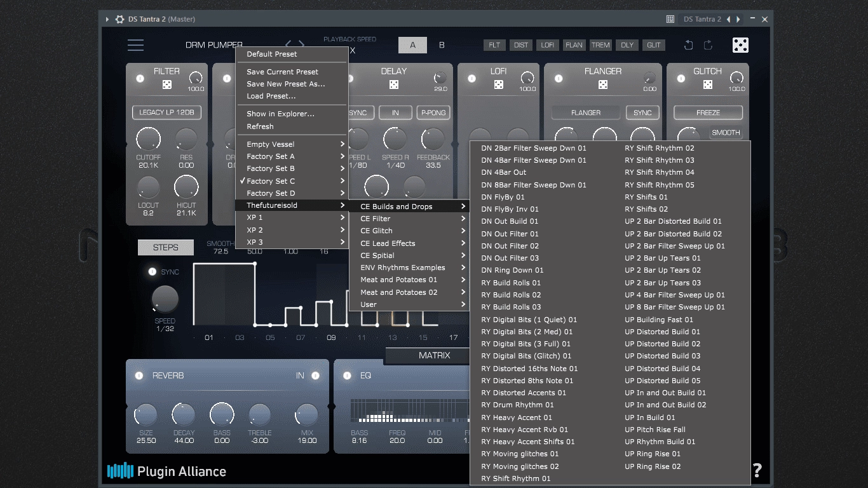Open the LEGACY LP 12DB filter type dropdown
This screenshot has width=868, height=488.
(x=167, y=112)
